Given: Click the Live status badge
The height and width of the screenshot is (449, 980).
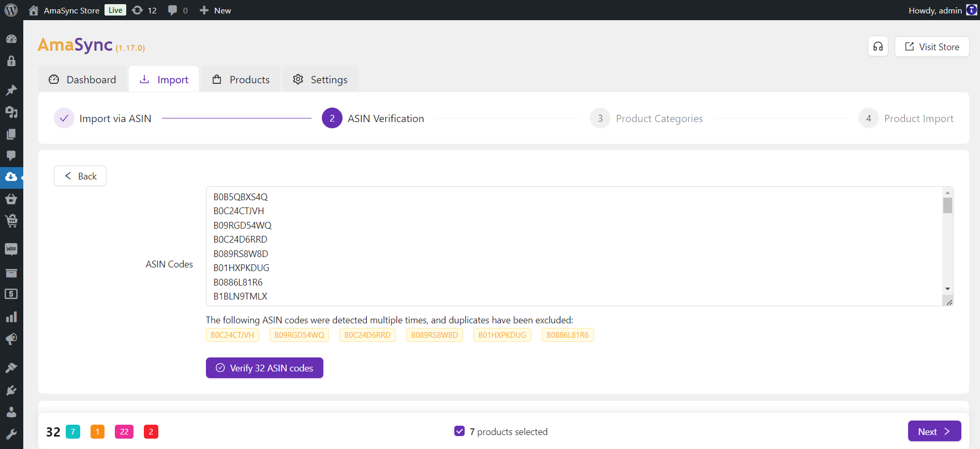Looking at the screenshot, I should [x=115, y=10].
